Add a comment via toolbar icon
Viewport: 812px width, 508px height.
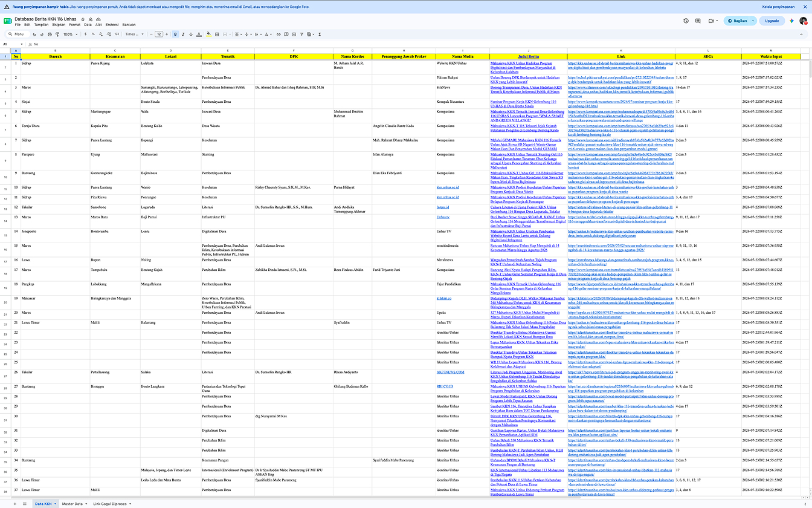tap(286, 34)
